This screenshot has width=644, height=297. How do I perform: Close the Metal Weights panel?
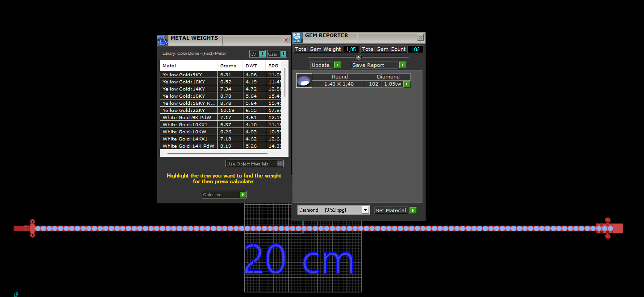[286, 40]
